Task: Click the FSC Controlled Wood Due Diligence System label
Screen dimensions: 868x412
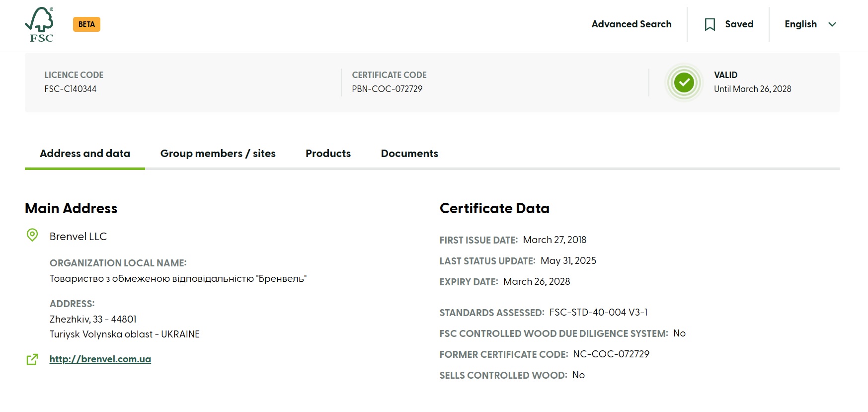Action: (x=554, y=333)
